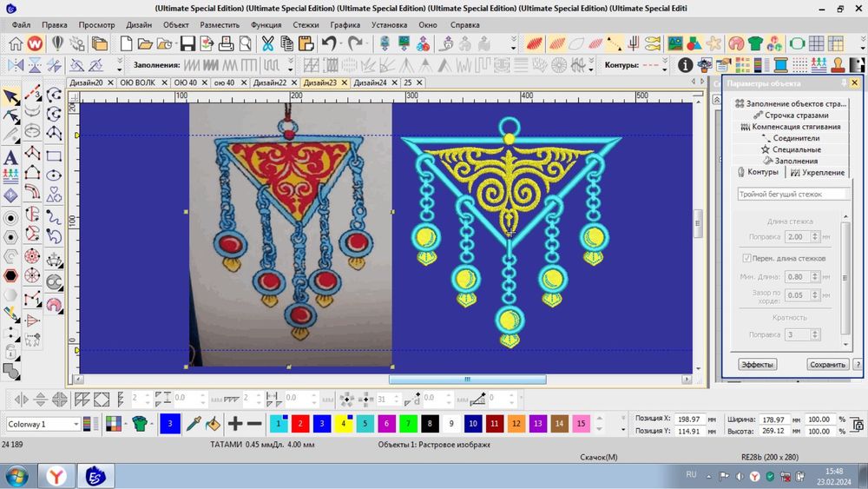The height and width of the screenshot is (489, 868).
Task: Click the Сохранить button
Action: point(827,365)
